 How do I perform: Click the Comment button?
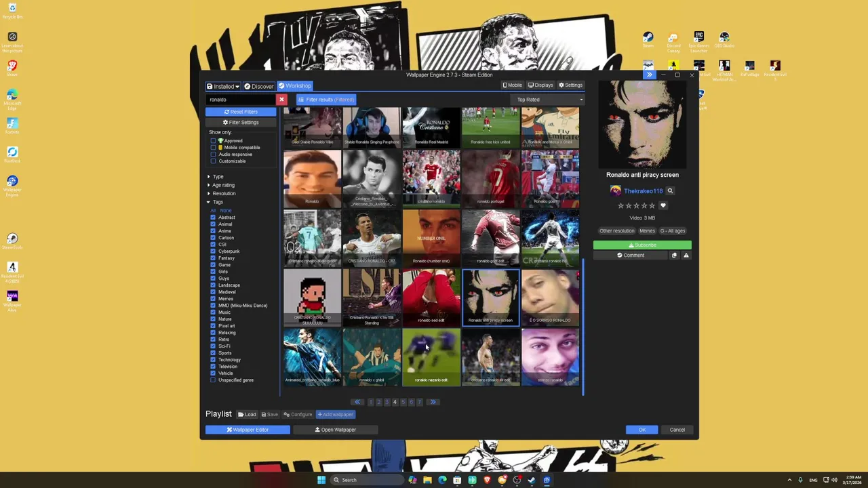click(631, 256)
